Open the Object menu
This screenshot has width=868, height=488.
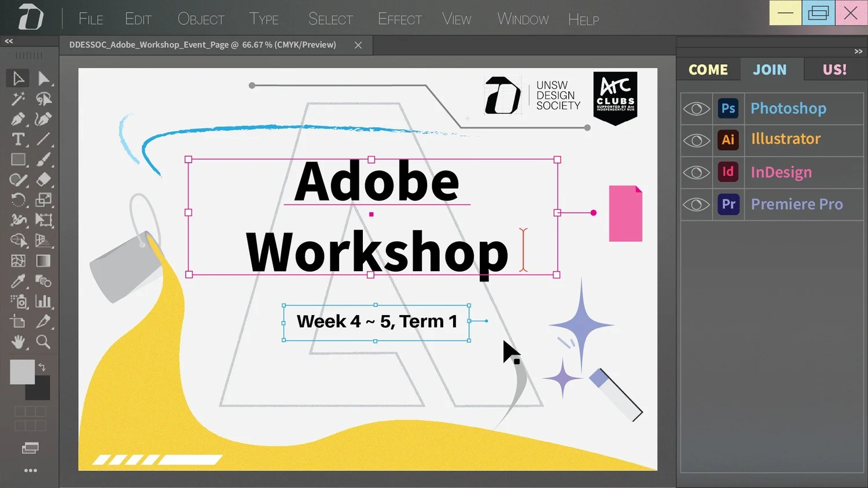click(x=201, y=19)
